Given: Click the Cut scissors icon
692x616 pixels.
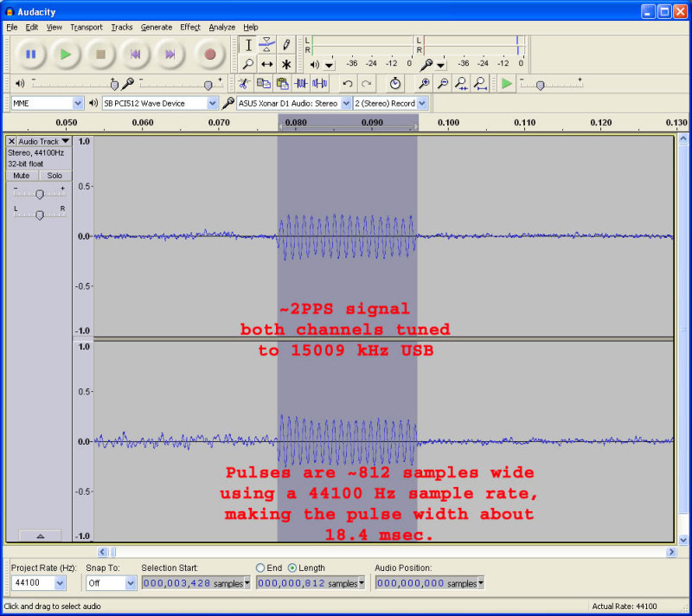Looking at the screenshot, I should [x=244, y=83].
